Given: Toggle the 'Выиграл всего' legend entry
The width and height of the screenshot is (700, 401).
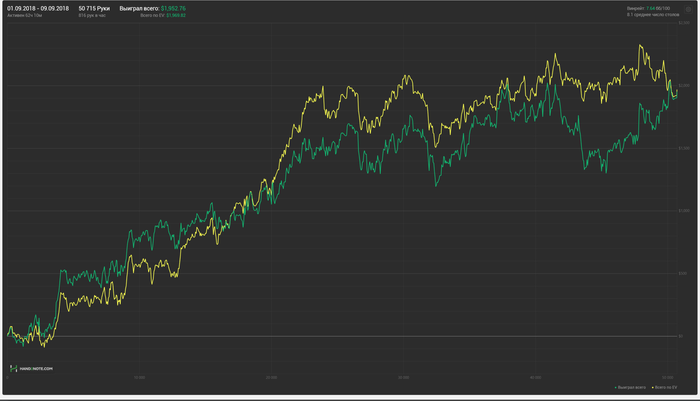Looking at the screenshot, I should (x=630, y=388).
